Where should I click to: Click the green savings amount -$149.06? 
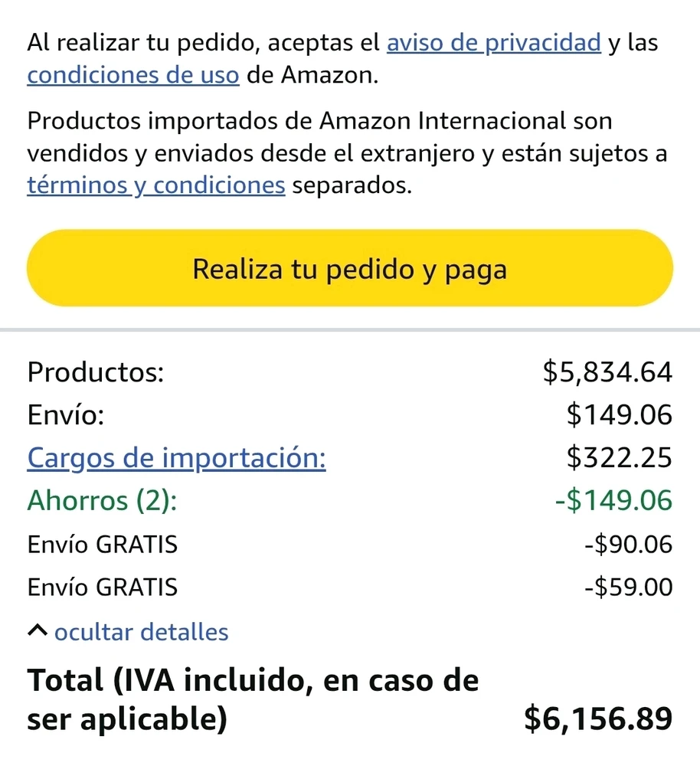[x=613, y=500]
